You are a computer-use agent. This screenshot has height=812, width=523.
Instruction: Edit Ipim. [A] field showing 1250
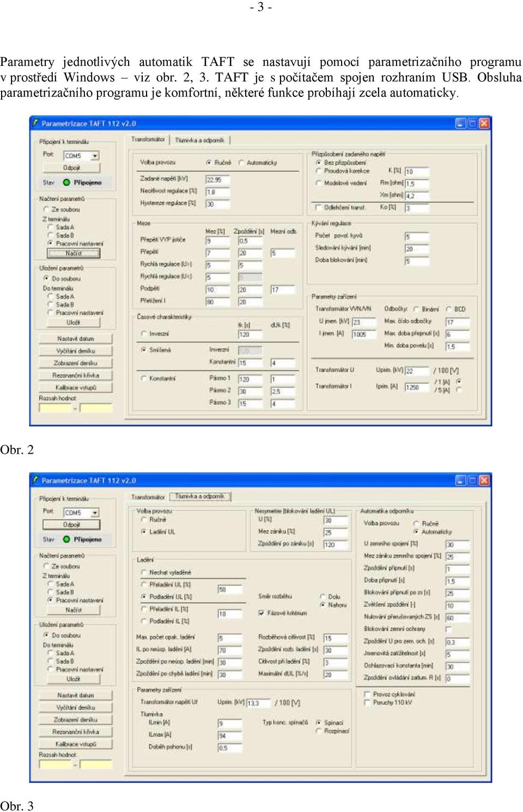417,387
